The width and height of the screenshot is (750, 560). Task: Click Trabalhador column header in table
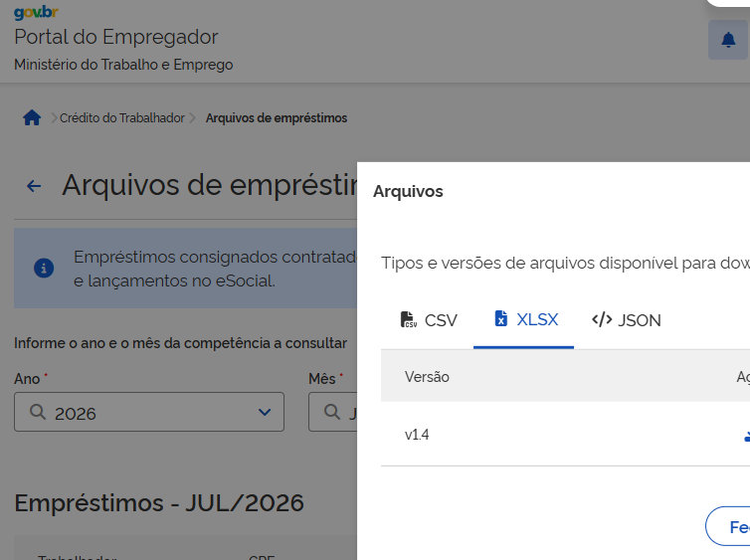[x=77, y=558]
